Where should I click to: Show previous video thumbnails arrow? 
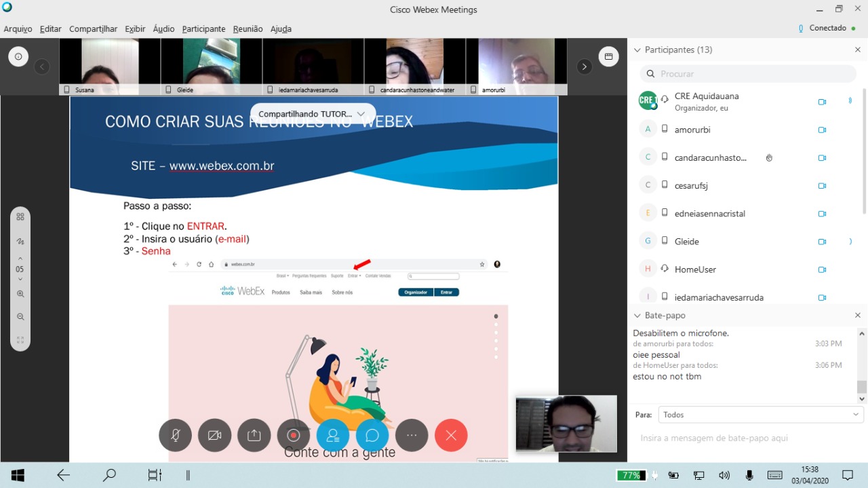42,67
